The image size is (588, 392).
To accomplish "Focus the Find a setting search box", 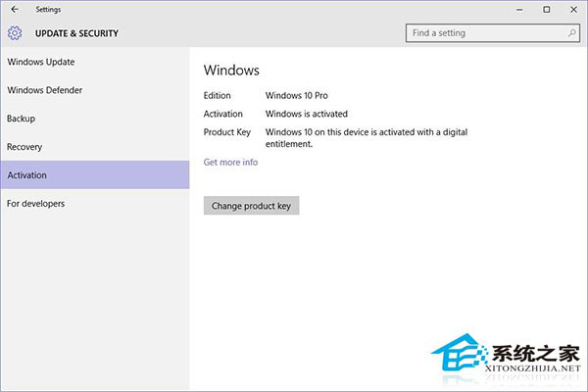I will 492,33.
